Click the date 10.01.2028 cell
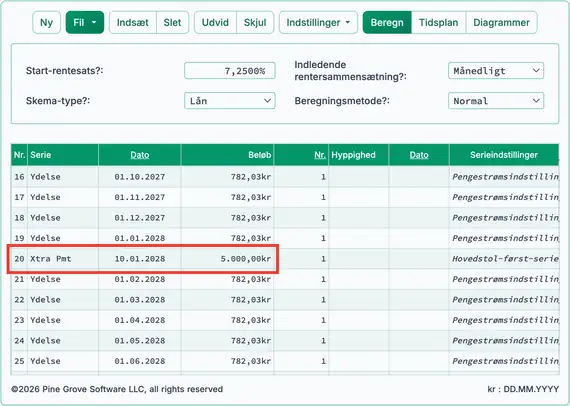Image resolution: width=570 pixels, height=406 pixels. pos(140,259)
